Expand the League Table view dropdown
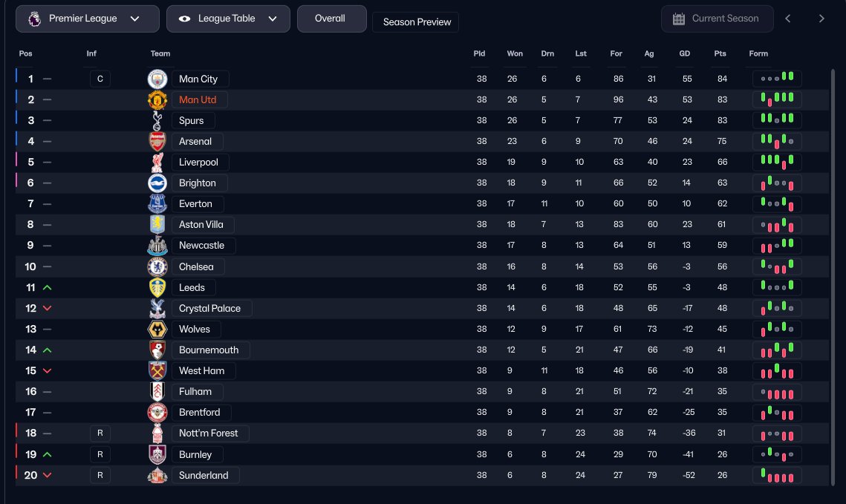The height and width of the screenshot is (504, 846). click(228, 19)
